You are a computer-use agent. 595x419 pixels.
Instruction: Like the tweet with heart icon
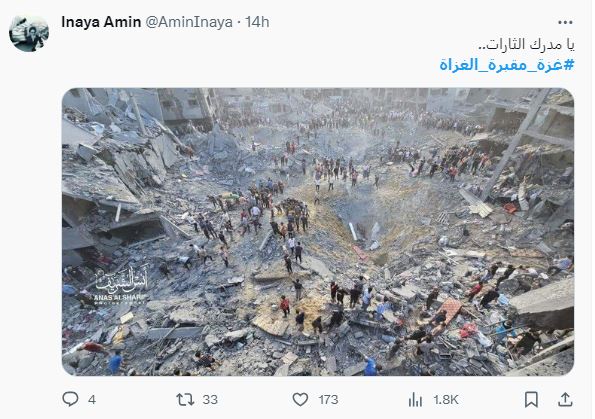click(x=300, y=399)
